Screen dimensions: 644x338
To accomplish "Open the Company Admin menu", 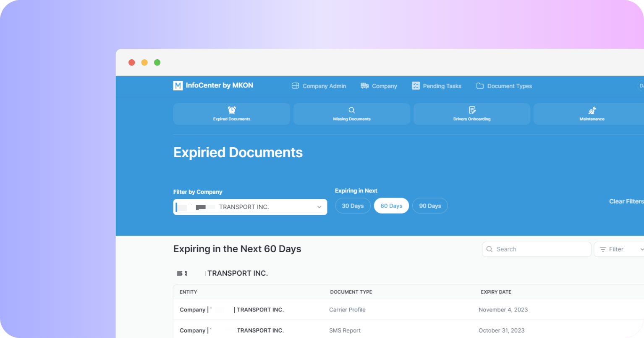I will coord(319,86).
